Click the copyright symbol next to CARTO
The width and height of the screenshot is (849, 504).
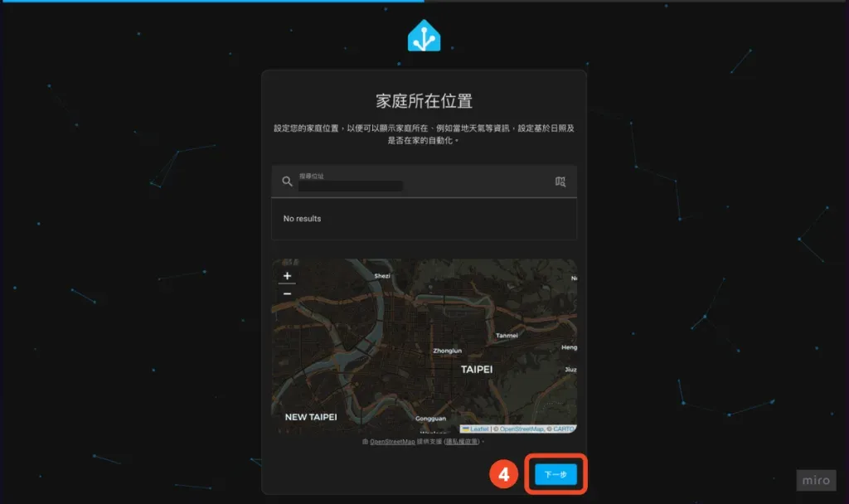coord(549,429)
